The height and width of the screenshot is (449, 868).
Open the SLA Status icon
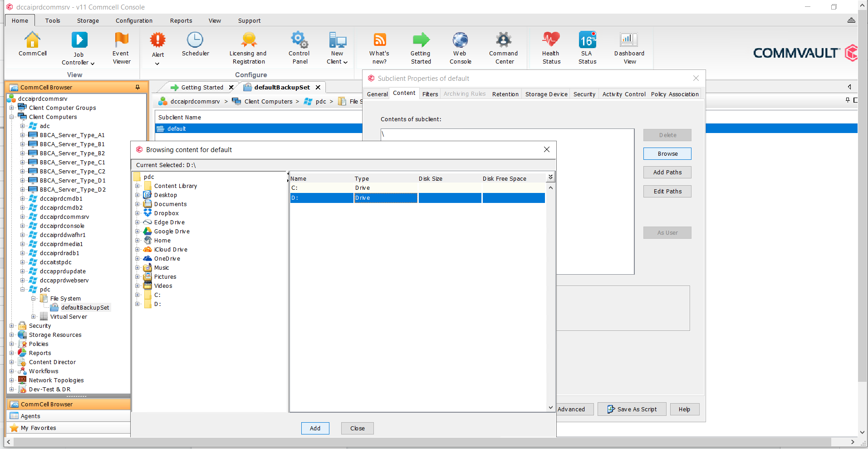[587, 40]
